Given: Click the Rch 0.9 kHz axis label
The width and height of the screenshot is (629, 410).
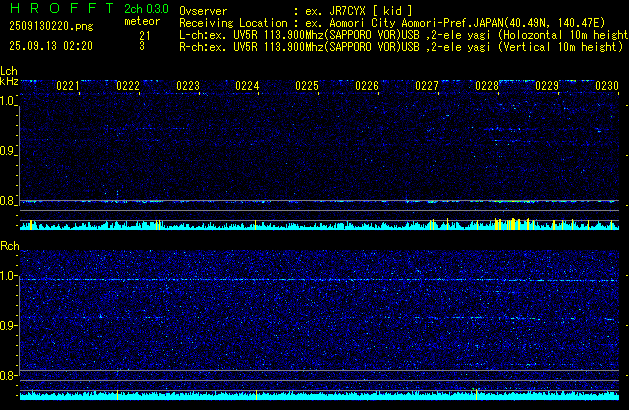Looking at the screenshot, I should (x=7, y=325).
